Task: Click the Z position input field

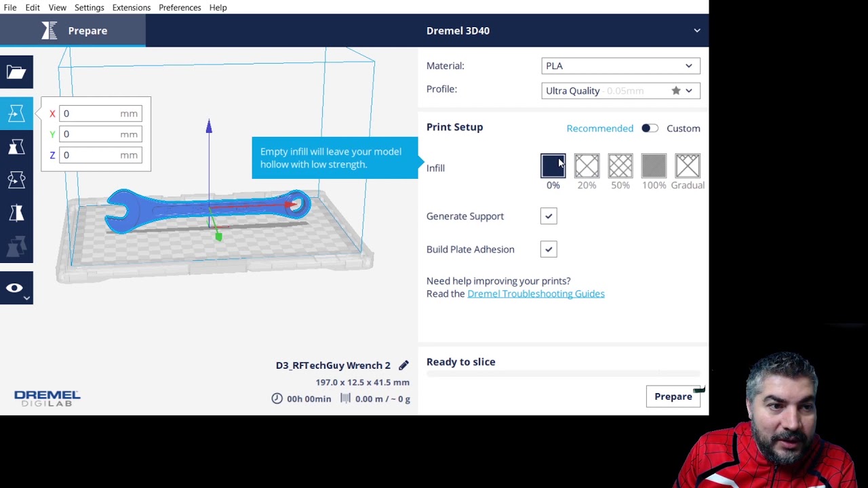Action: pos(100,155)
